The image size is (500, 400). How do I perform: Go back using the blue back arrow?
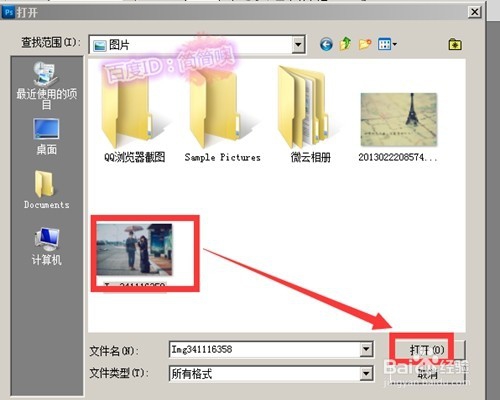[x=326, y=44]
